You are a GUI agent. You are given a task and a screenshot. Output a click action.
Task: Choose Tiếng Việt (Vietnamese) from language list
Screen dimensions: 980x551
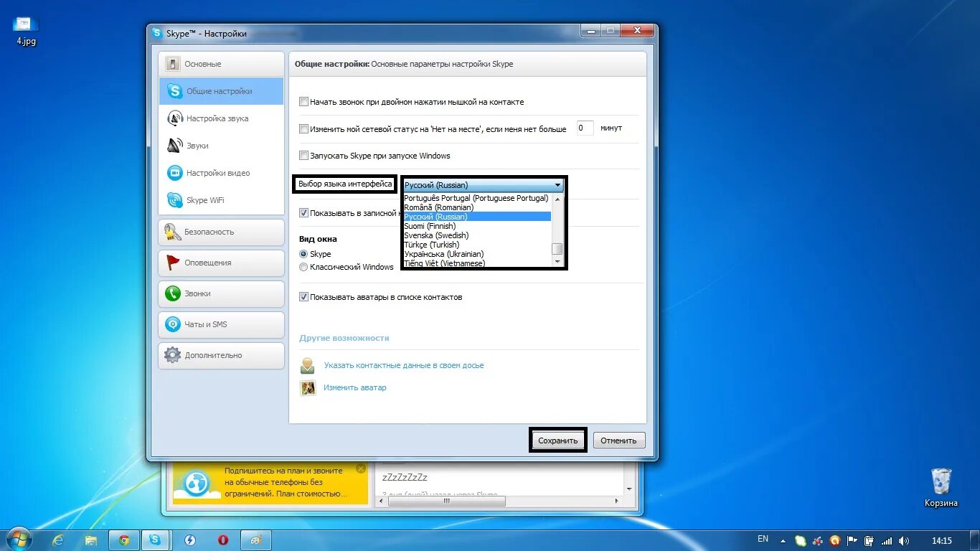pos(476,263)
